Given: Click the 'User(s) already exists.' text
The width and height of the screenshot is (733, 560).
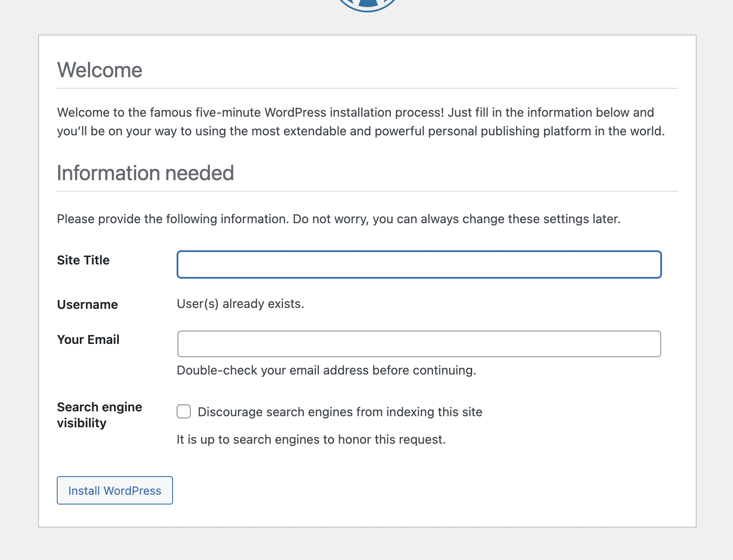Looking at the screenshot, I should pyautogui.click(x=240, y=304).
